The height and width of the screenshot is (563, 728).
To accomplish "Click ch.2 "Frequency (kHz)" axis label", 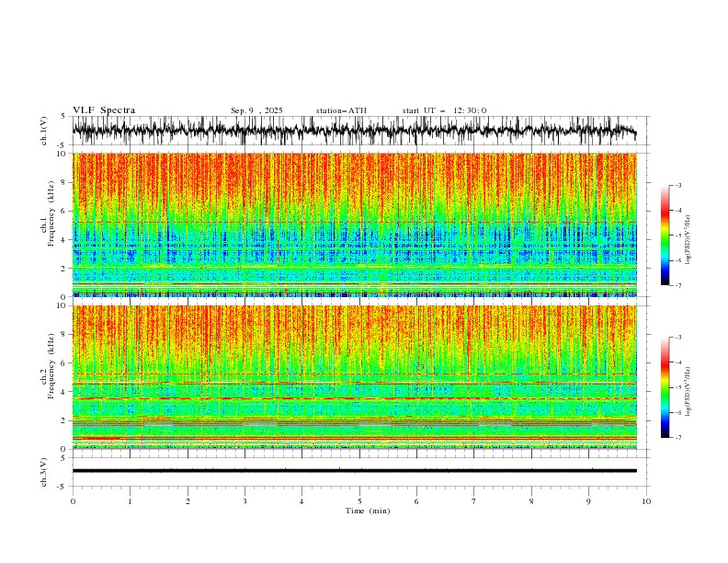I will [51, 366].
